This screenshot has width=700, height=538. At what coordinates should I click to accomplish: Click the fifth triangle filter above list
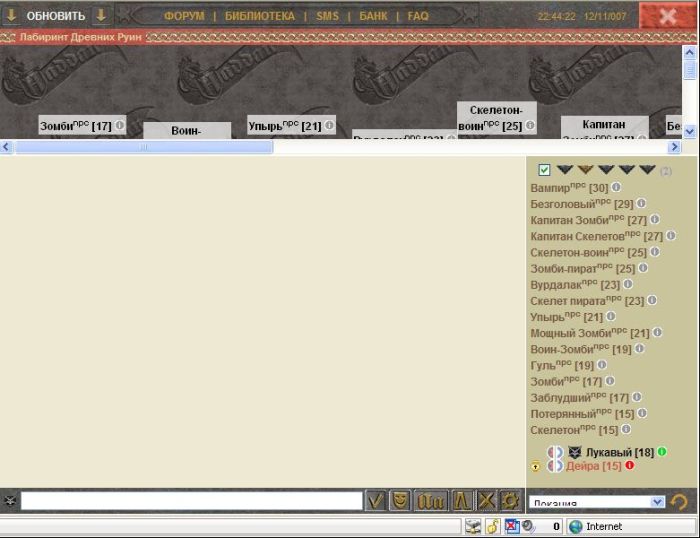(x=647, y=169)
